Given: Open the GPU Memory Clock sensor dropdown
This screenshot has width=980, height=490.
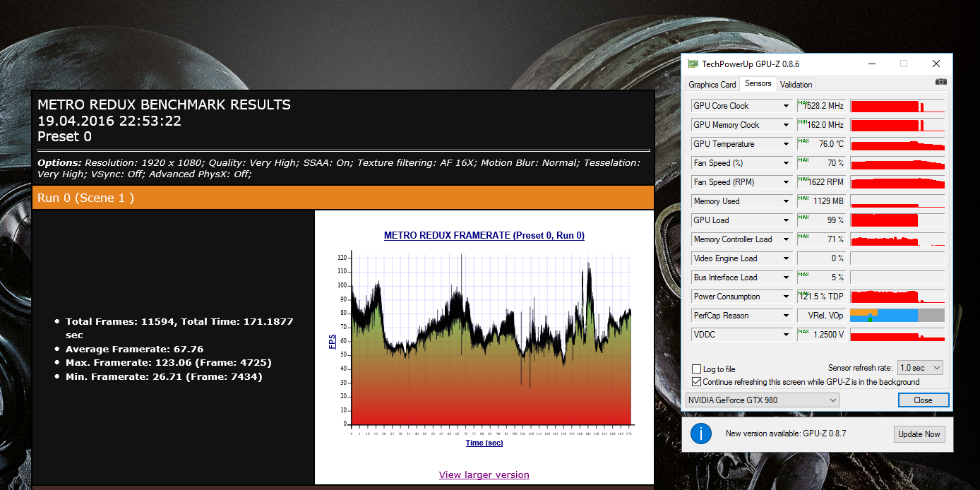Looking at the screenshot, I should [x=787, y=125].
